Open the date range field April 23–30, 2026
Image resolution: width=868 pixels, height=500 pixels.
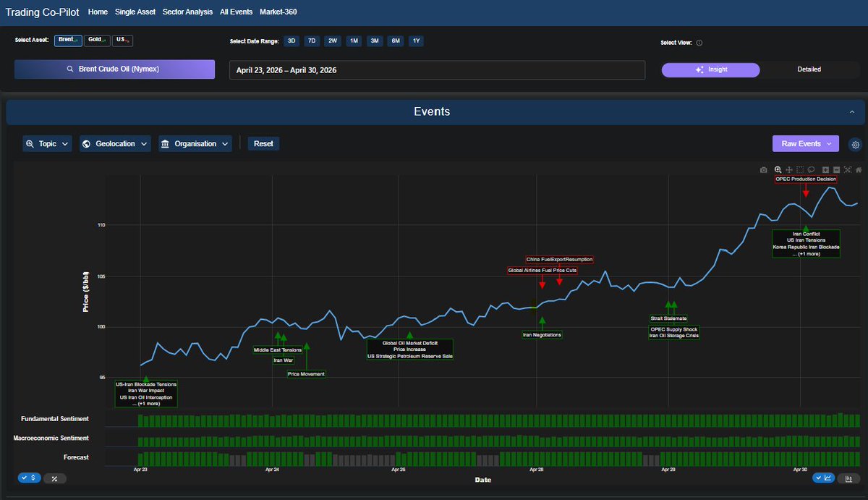tap(437, 70)
